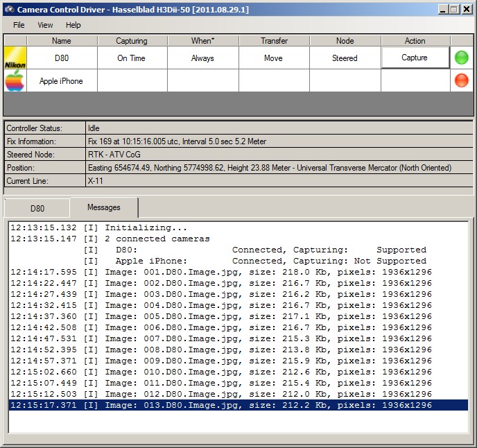Change the 'Always' When setting
This screenshot has height=448, width=477.
tap(202, 58)
